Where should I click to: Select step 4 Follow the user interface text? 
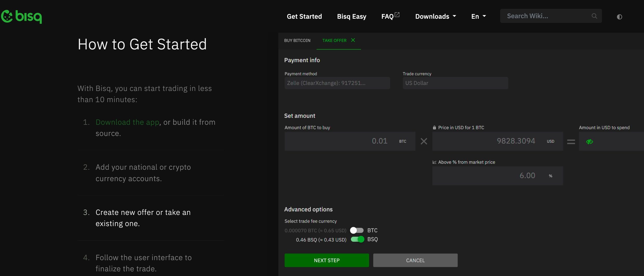click(x=144, y=263)
